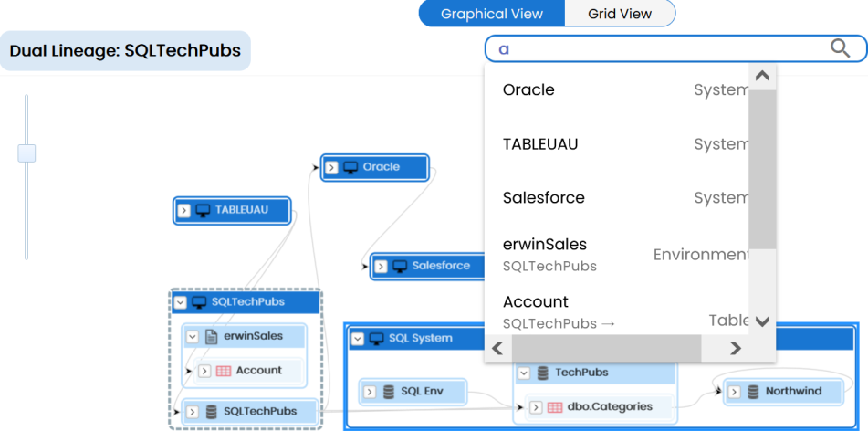Click dropdown scroll down arrow
This screenshot has width=868, height=431.
tap(762, 321)
